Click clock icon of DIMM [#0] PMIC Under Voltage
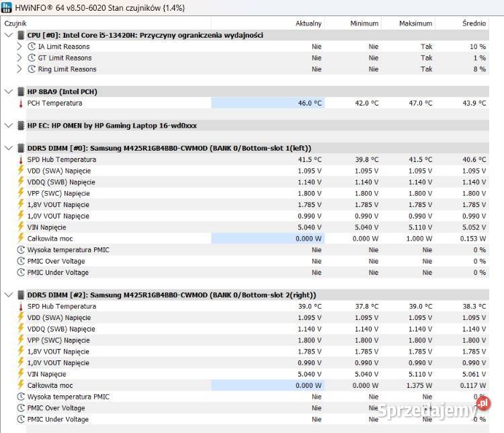The height and width of the screenshot is (433, 504). pos(21,272)
